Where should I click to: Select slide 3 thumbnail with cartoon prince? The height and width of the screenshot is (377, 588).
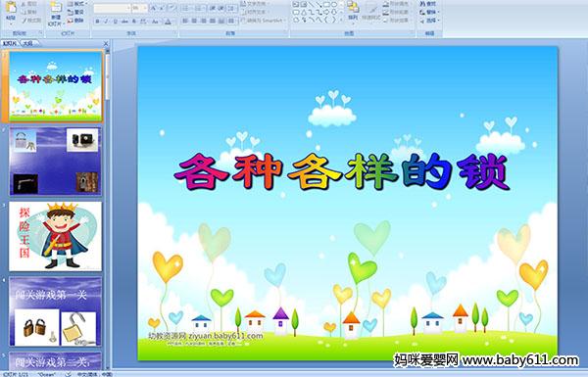[56, 236]
